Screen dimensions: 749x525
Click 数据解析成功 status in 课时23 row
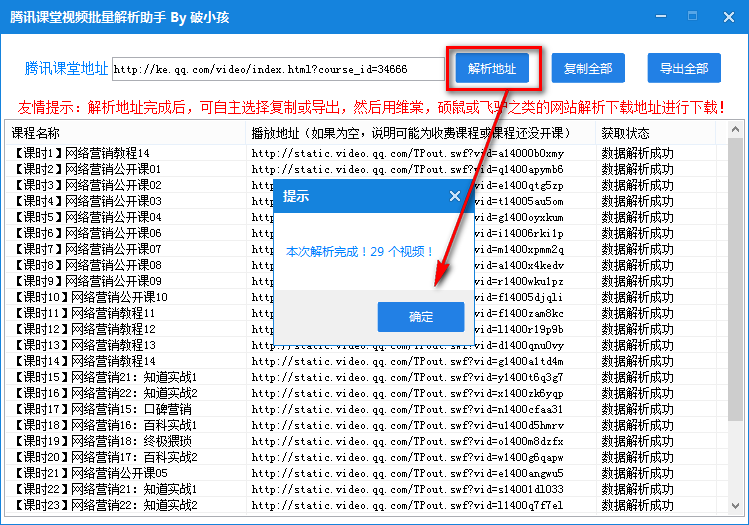[x=637, y=505]
